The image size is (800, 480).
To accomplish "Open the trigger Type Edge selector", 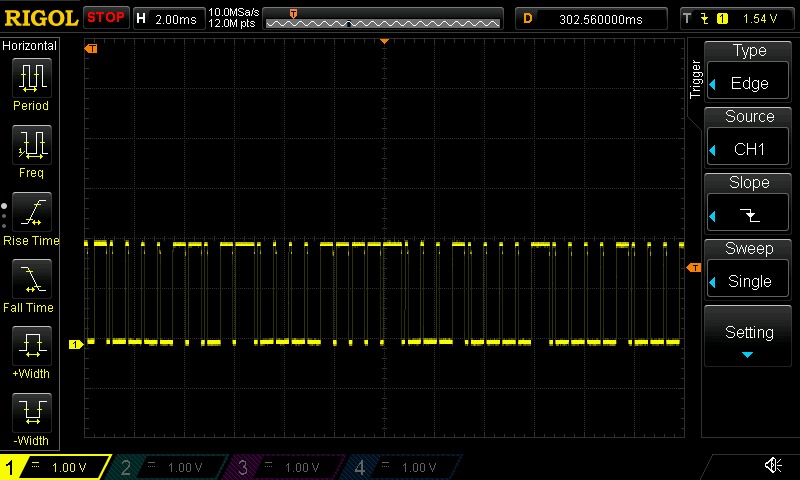I will click(749, 70).
